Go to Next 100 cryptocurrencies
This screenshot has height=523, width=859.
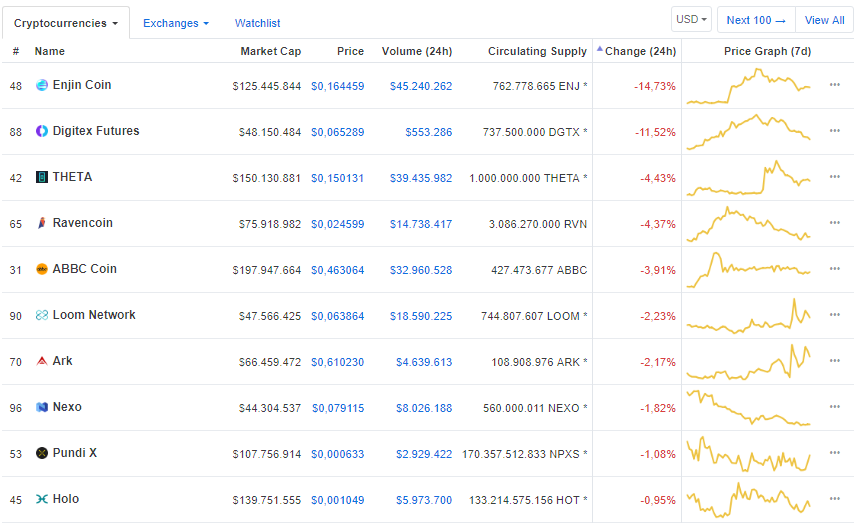pos(756,20)
